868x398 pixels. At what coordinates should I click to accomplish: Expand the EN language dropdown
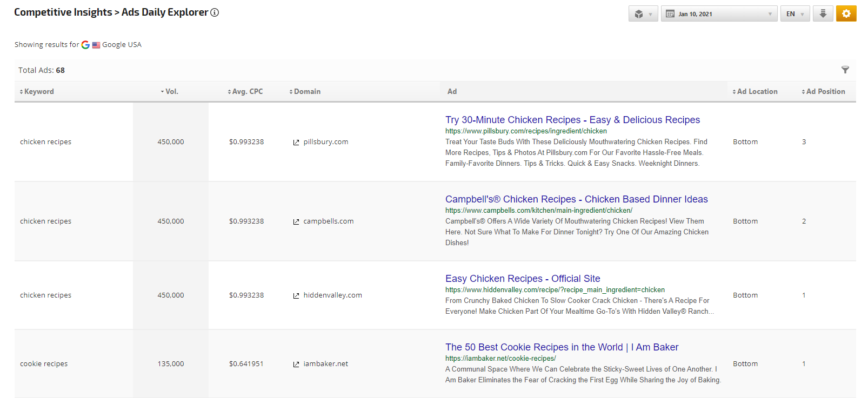pos(794,14)
